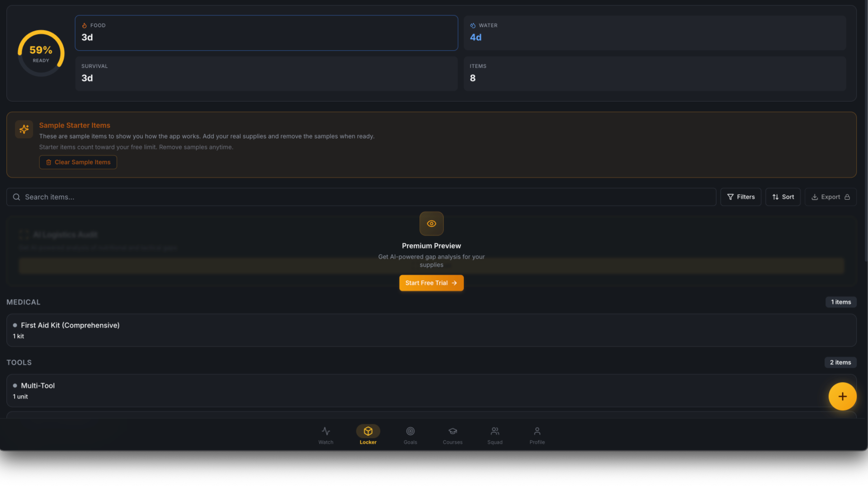Open the Profile person icon

(x=537, y=431)
